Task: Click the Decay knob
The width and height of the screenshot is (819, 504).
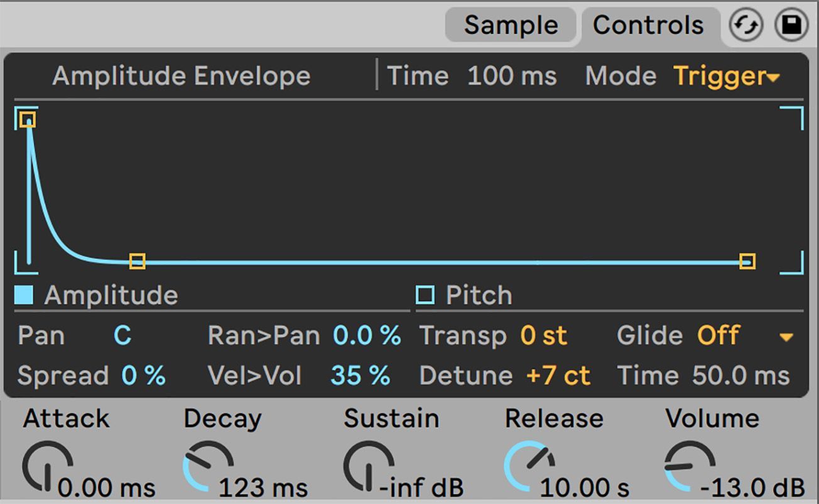Action: tap(208, 466)
